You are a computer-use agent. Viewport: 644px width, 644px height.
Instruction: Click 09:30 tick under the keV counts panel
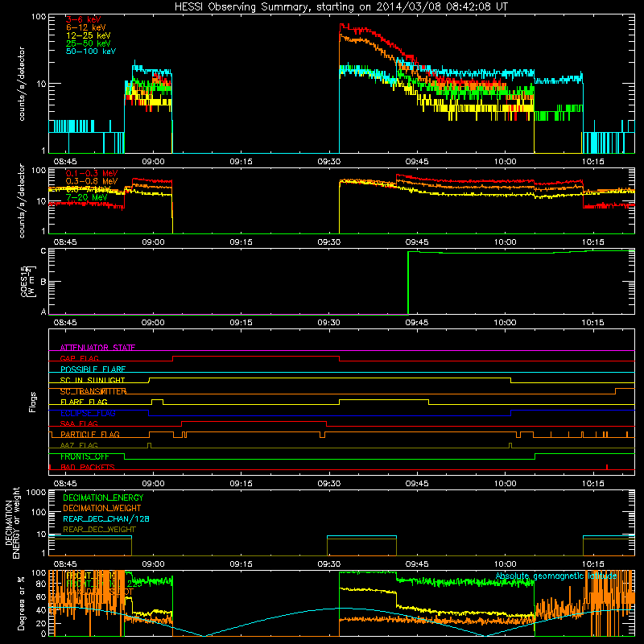pos(329,162)
